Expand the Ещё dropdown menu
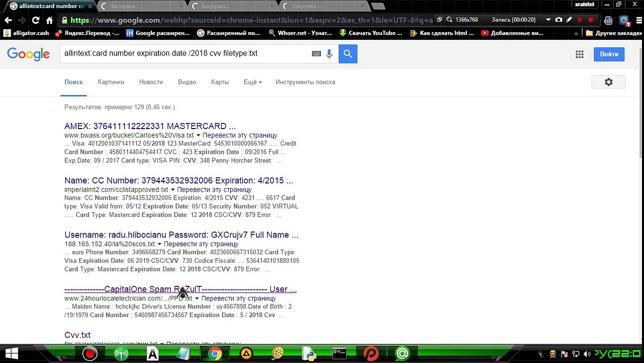644x363 pixels. click(253, 82)
